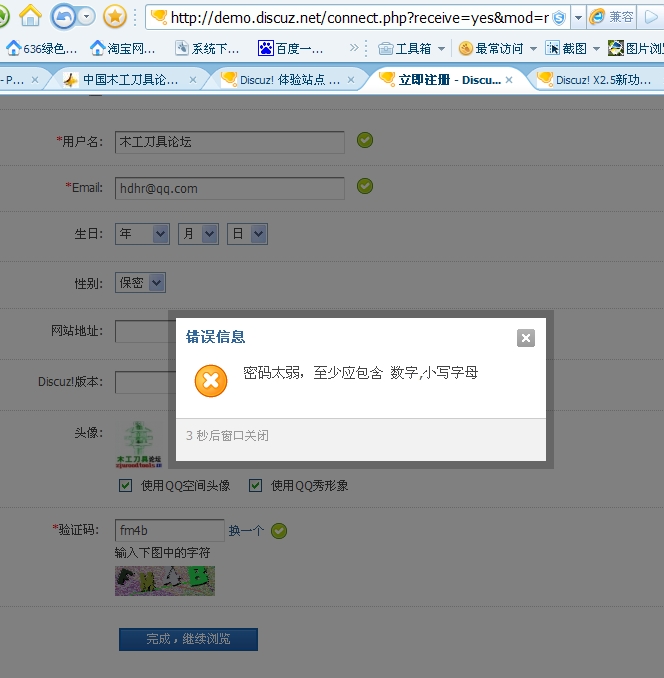Click the username valid checkmark icon
664x678 pixels.
click(365, 140)
